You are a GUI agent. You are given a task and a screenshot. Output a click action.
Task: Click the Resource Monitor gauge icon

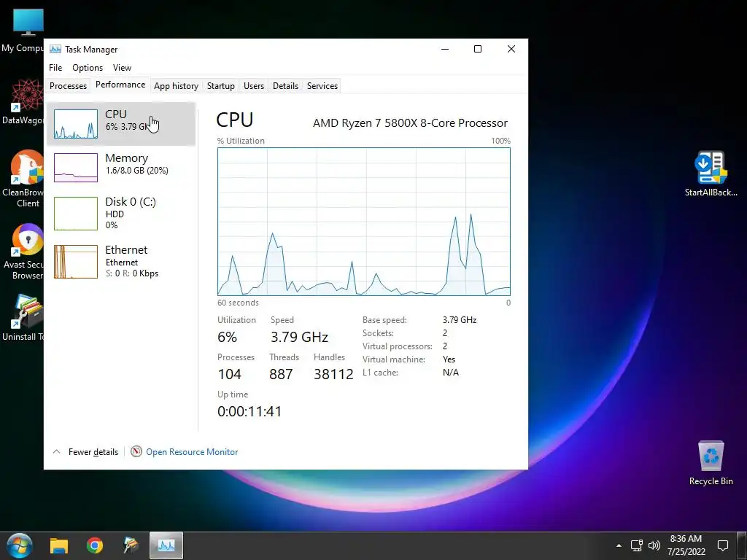coord(136,451)
